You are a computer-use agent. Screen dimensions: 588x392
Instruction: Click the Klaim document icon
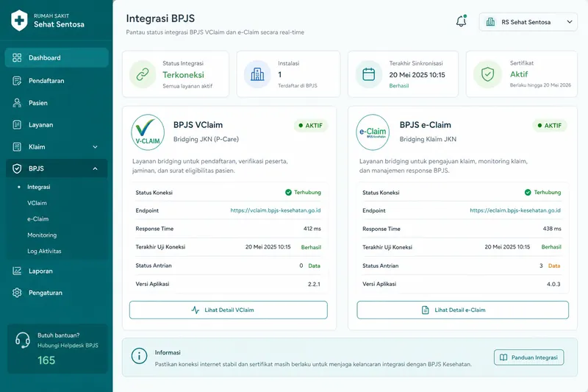(17, 147)
